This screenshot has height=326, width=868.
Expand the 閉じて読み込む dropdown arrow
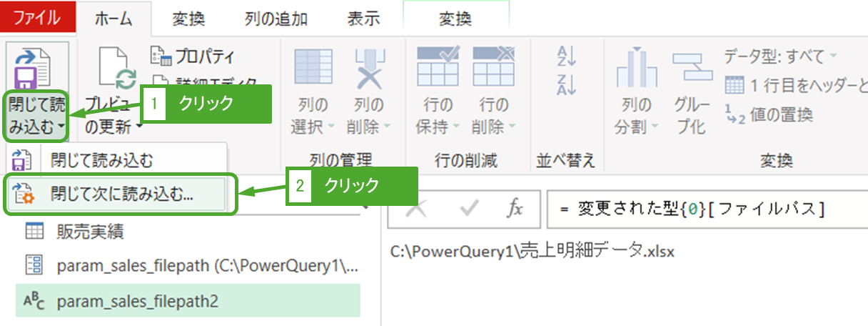click(62, 128)
